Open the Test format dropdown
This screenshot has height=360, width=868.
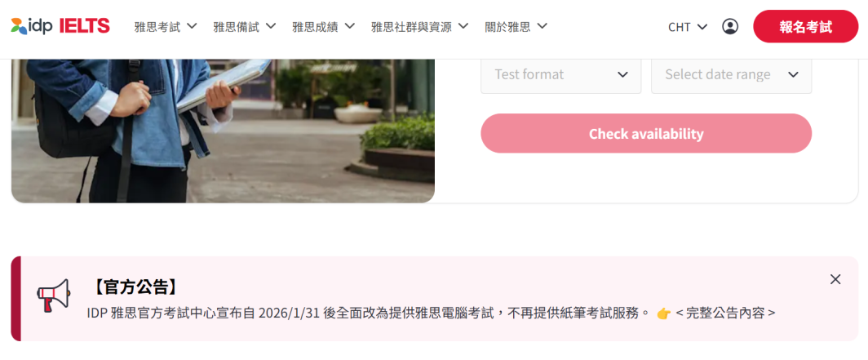(560, 75)
